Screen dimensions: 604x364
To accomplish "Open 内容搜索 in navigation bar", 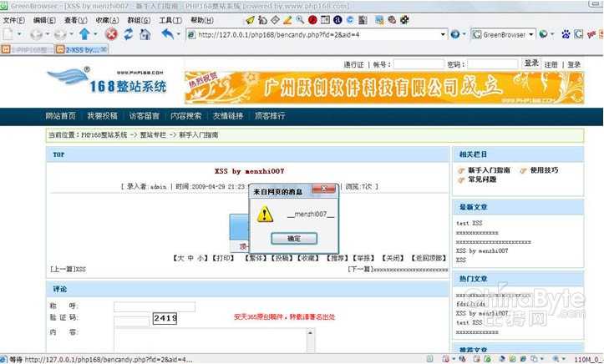I will [x=186, y=116].
